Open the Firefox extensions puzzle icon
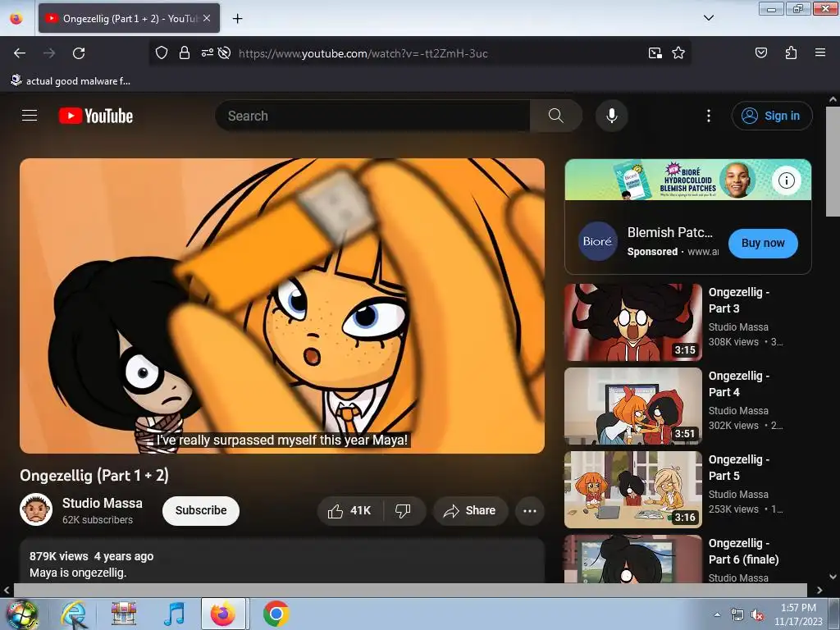Image resolution: width=840 pixels, height=630 pixels. (791, 52)
